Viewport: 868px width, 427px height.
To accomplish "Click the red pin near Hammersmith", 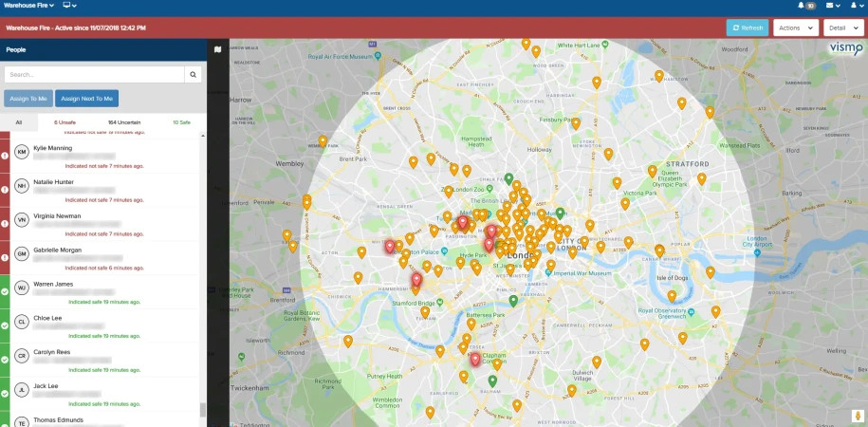I will coord(416,280).
